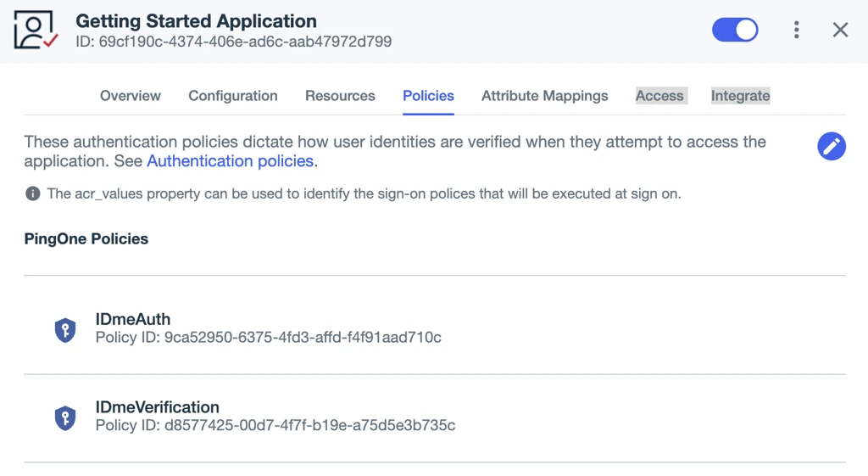Image resolution: width=868 pixels, height=476 pixels.
Task: Click Policy ID d8577425-00d7-4f7f-b19e-a75d5e3b735c
Action: pyautogui.click(x=275, y=426)
